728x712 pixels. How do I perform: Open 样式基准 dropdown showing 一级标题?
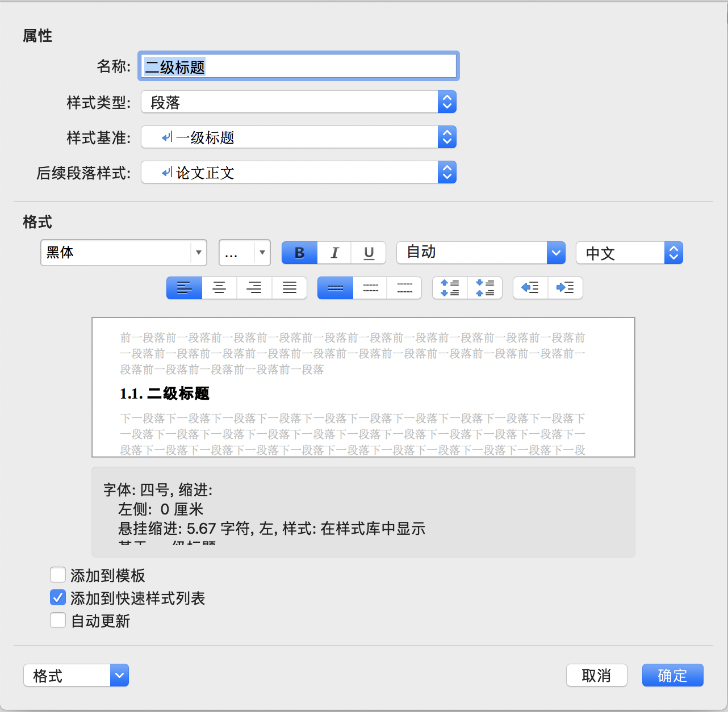[x=299, y=137]
